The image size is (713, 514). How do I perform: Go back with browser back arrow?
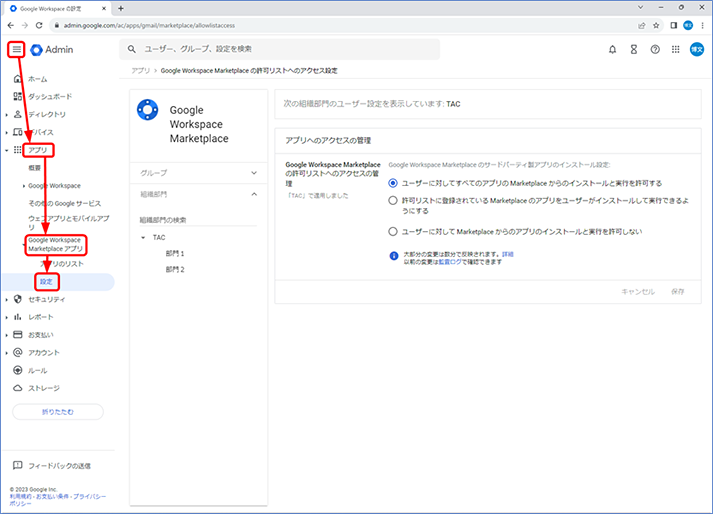point(11,25)
